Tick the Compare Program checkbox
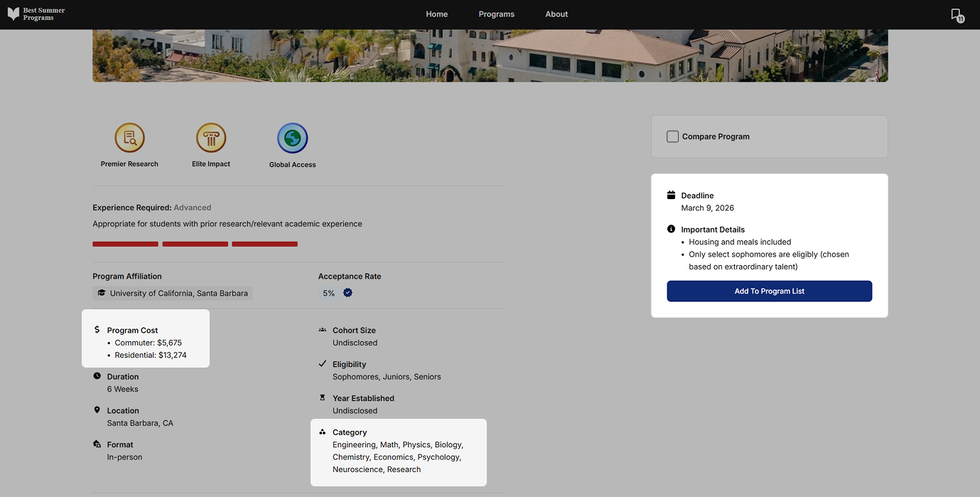Image resolution: width=980 pixels, height=497 pixels. tap(672, 137)
